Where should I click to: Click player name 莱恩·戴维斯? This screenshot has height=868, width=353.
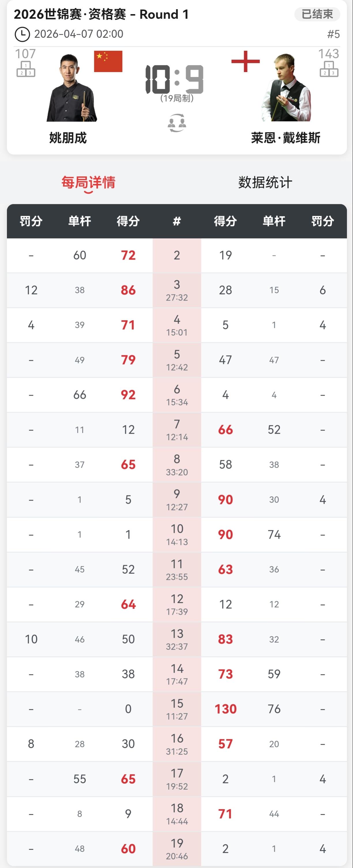coord(286,138)
